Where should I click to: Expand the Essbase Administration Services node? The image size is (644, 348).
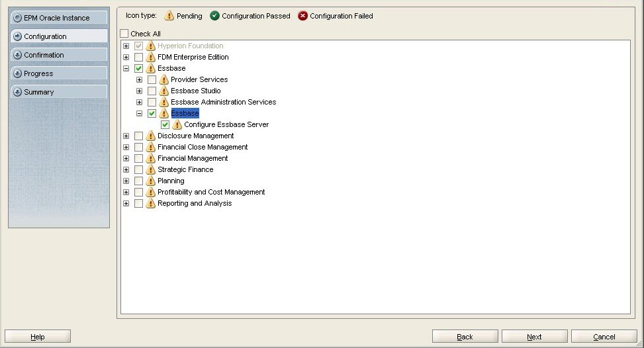[x=139, y=102]
